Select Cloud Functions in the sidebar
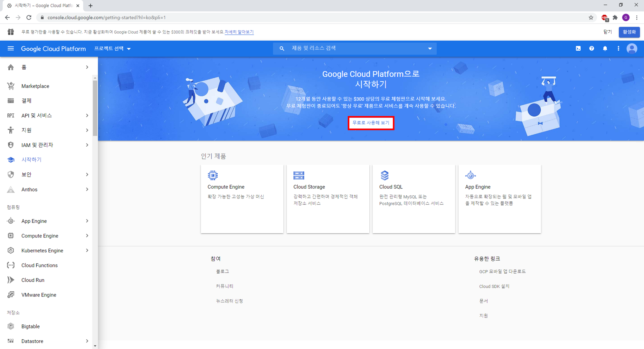 pos(39,265)
